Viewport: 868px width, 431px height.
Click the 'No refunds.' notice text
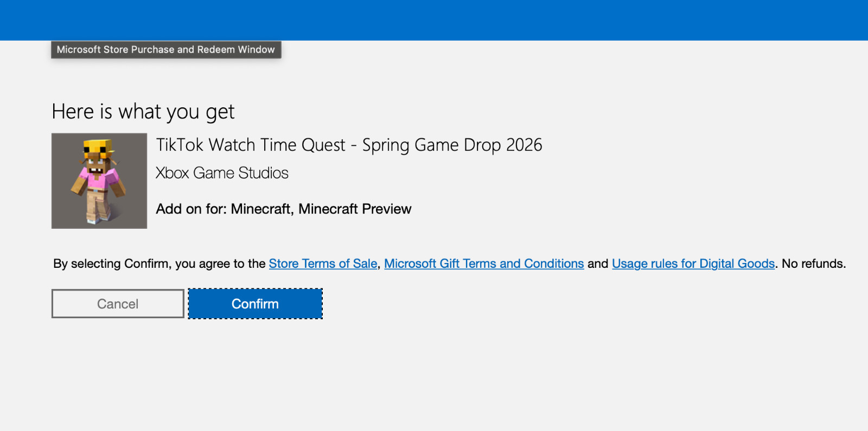click(814, 263)
